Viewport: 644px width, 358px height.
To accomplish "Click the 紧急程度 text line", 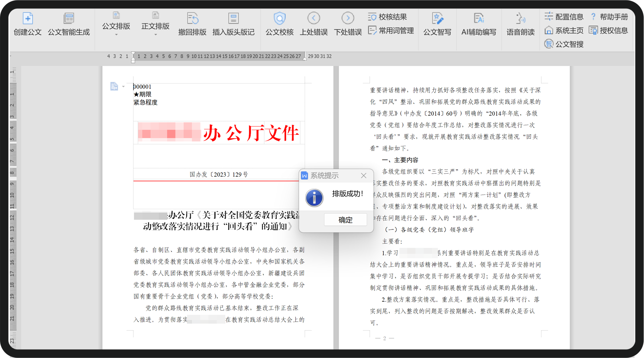I will tap(146, 102).
